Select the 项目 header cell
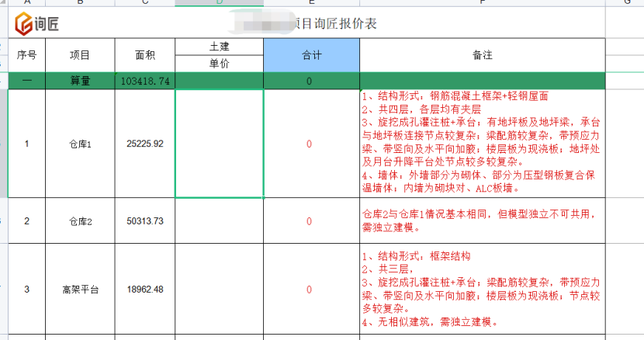 (x=80, y=56)
